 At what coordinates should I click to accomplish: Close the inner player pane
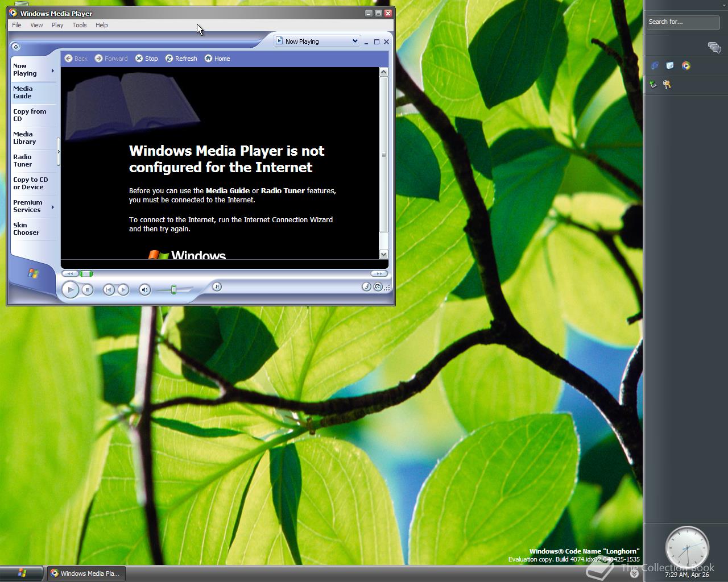coord(387,42)
